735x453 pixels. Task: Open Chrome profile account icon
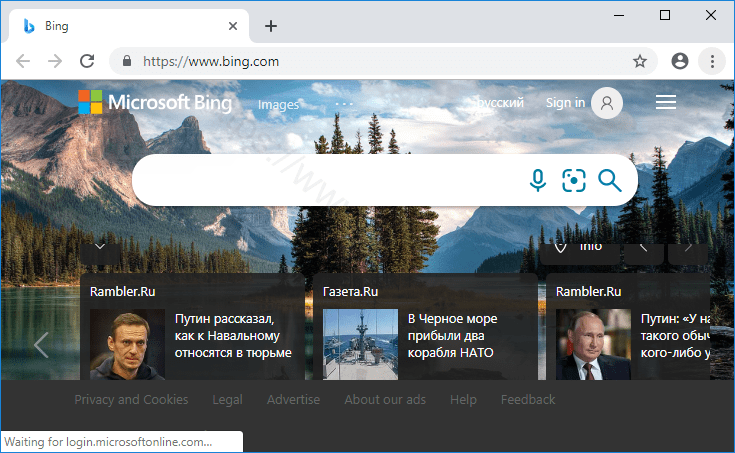[680, 61]
